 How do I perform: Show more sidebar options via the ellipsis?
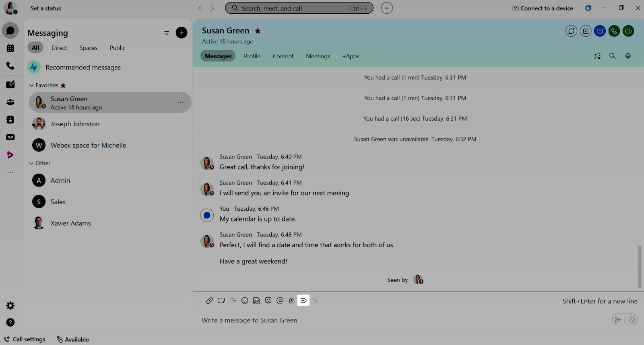pyautogui.click(x=10, y=172)
